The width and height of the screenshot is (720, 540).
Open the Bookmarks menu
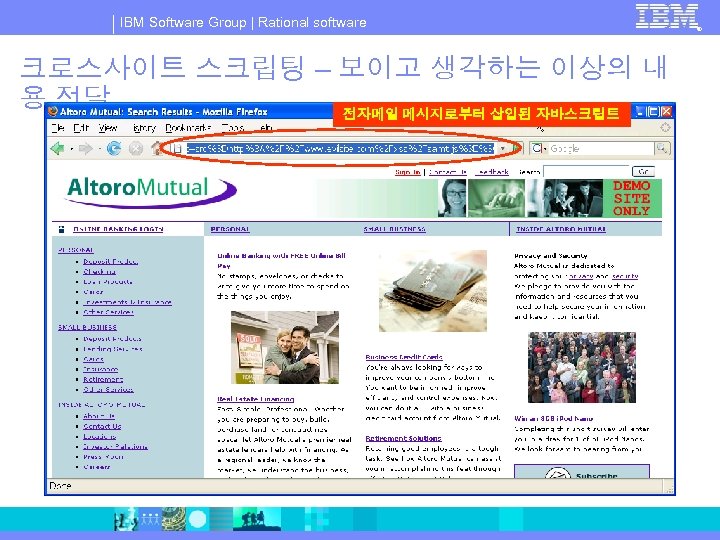[x=188, y=128]
